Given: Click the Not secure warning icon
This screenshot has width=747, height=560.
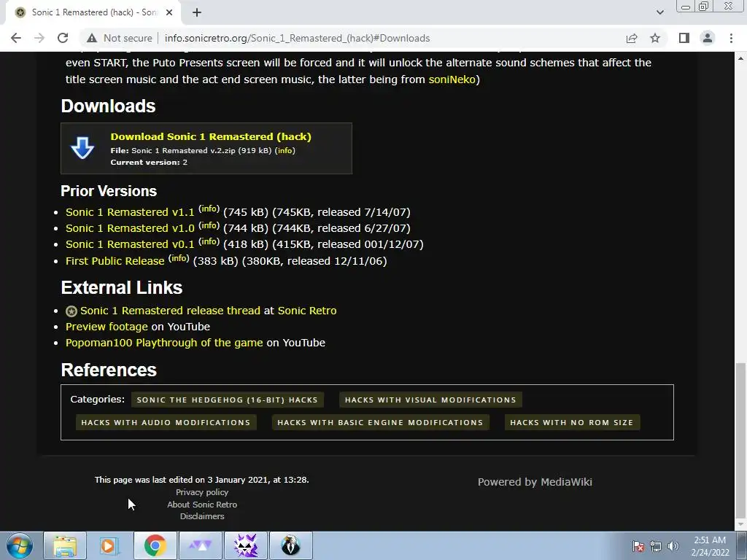Looking at the screenshot, I should (92, 38).
